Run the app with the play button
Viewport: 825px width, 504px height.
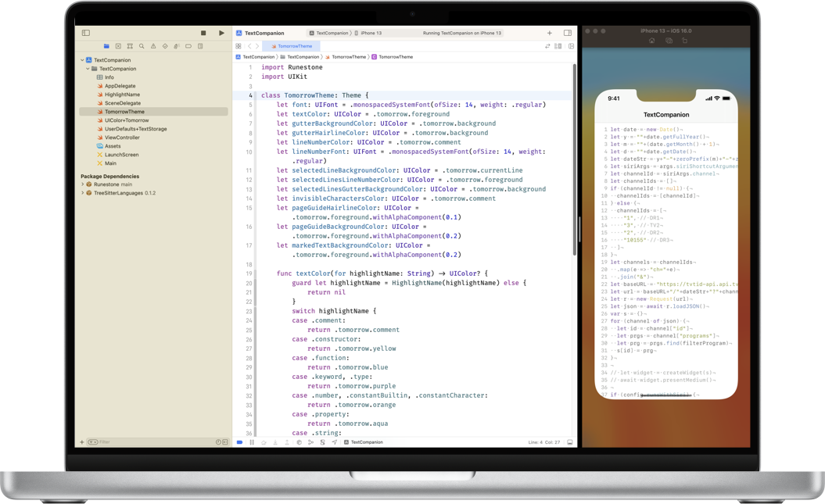pos(221,33)
